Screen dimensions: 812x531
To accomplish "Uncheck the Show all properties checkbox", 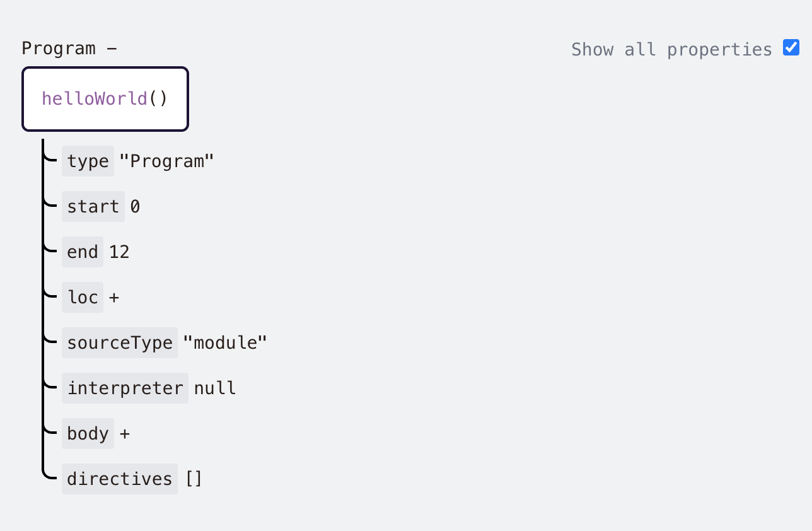I will (791, 48).
